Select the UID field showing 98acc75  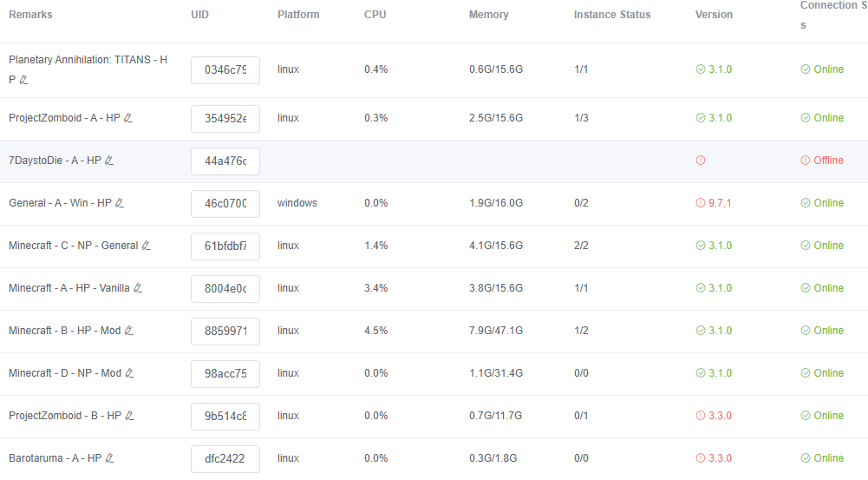[225, 373]
